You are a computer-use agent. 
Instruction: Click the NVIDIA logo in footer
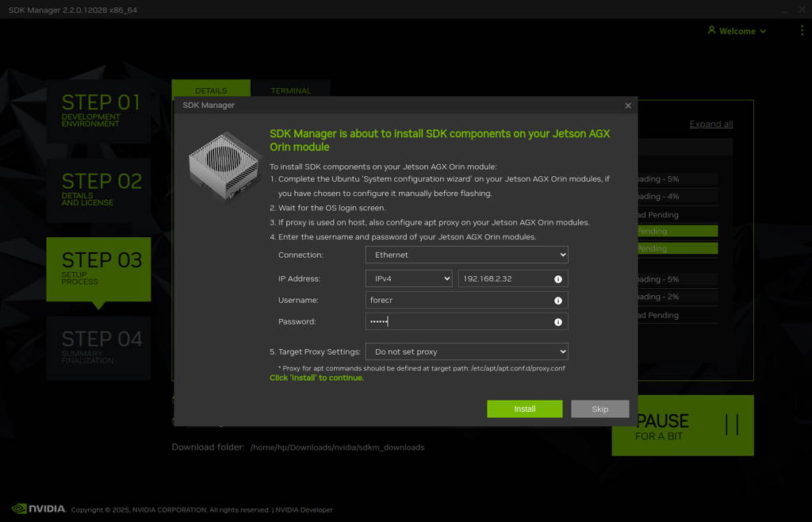point(39,509)
